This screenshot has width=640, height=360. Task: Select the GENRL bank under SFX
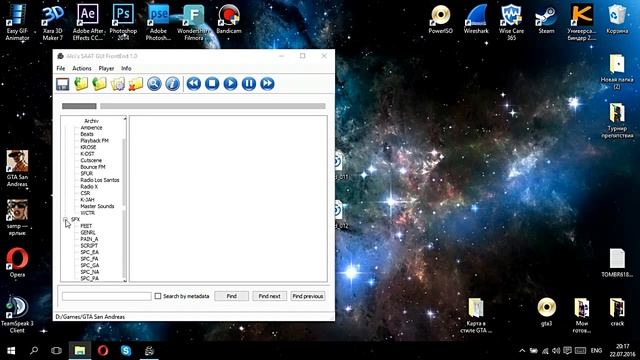click(x=88, y=232)
